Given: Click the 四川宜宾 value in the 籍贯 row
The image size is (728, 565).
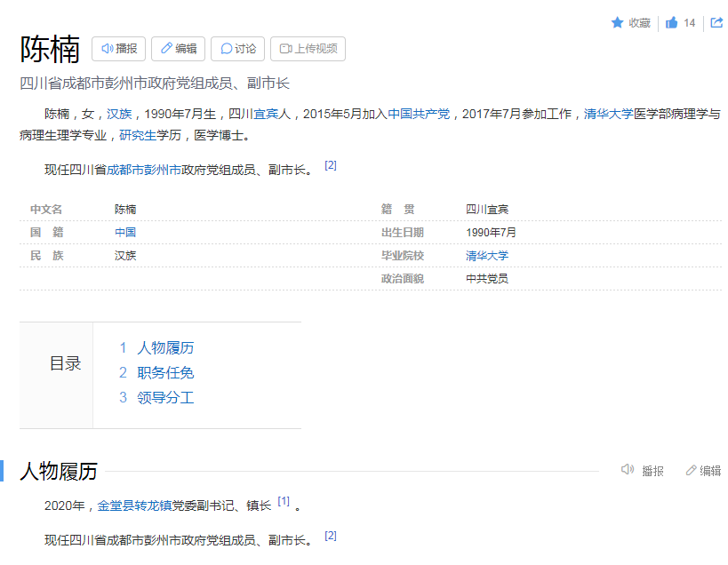Looking at the screenshot, I should click(487, 210).
